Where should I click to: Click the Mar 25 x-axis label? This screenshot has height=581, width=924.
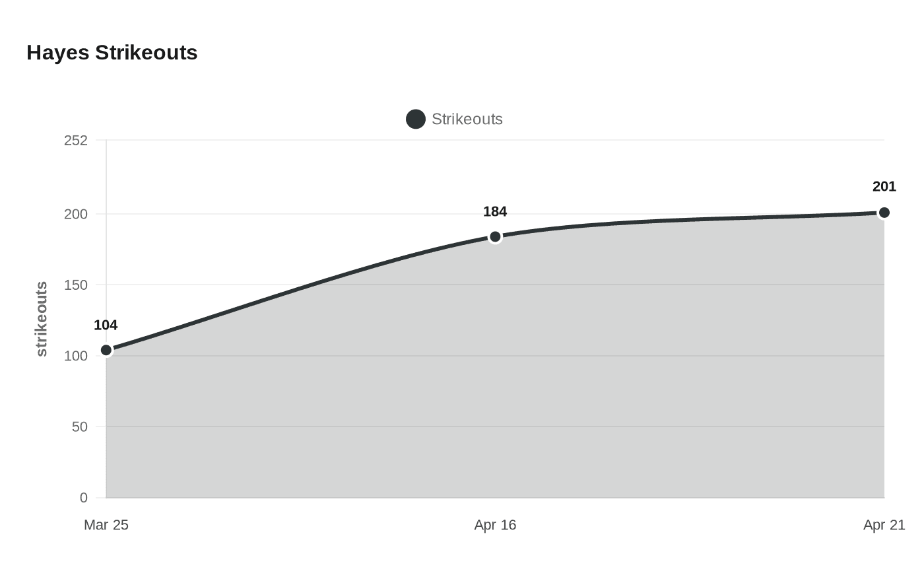click(x=106, y=525)
